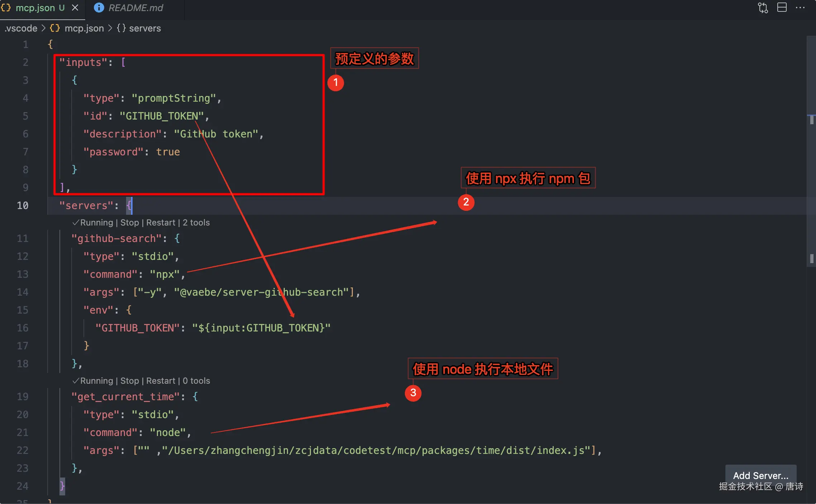Viewport: 816px width, 504px height.
Task: Click the servers symbol icon in breadcrumb
Action: click(x=121, y=28)
